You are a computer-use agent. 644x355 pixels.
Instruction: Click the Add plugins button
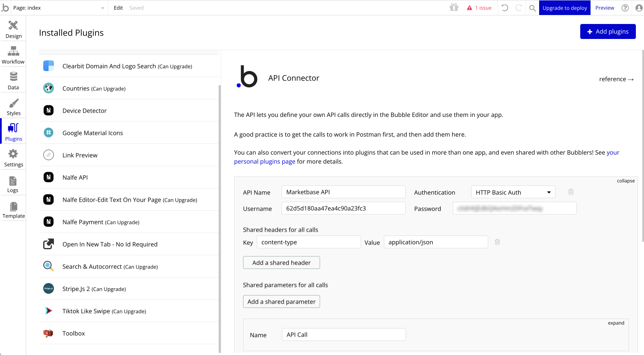click(608, 31)
